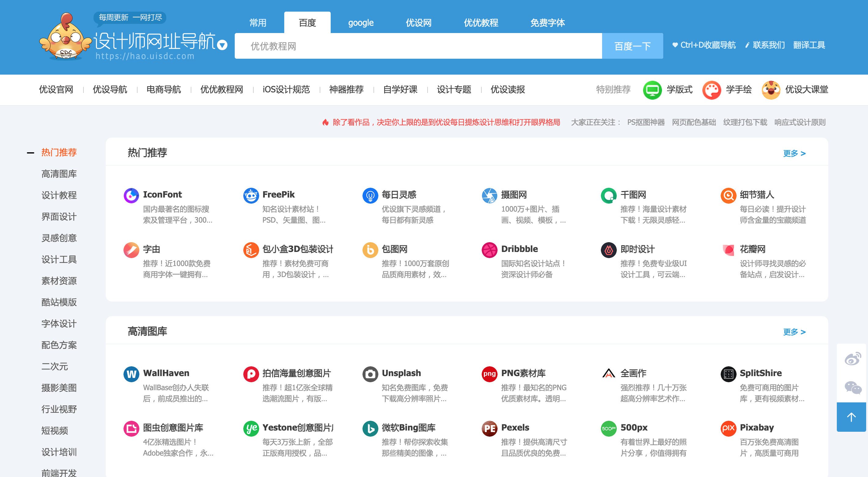Viewport: 868px width, 477px height.
Task: Click the back-to-top arrow button
Action: [x=851, y=417]
